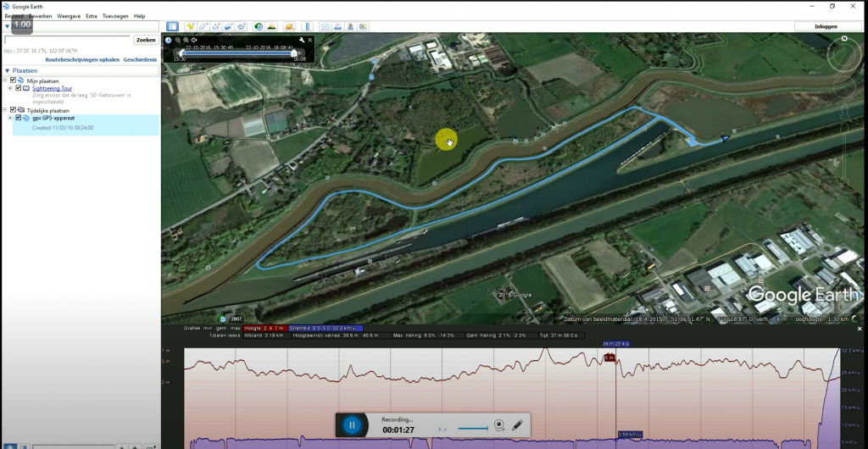The height and width of the screenshot is (449, 868).
Task: Open the Geschiedenis search history link
Action: click(140, 59)
